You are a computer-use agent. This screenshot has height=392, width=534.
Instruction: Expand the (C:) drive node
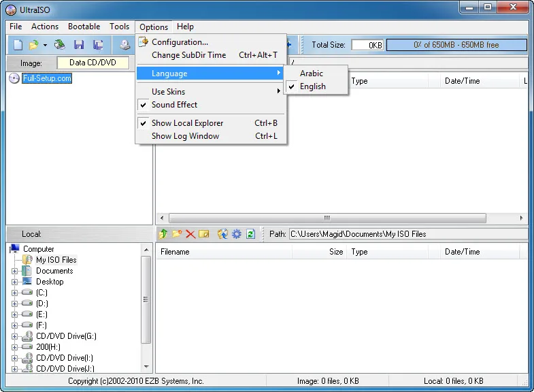coord(15,293)
